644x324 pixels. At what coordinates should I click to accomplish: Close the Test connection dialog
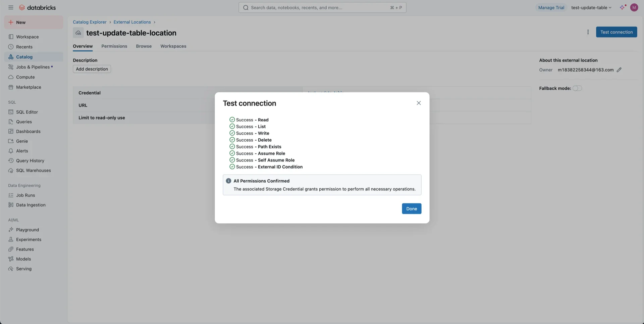(419, 103)
